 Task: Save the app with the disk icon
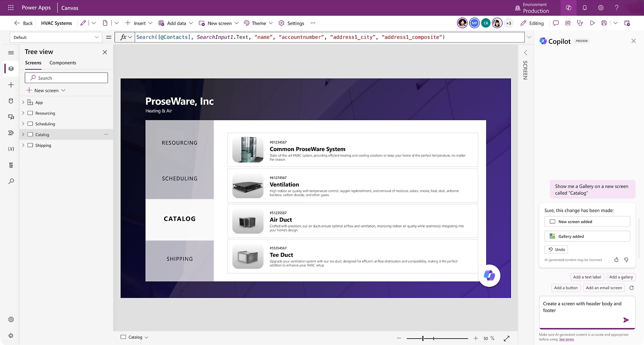(604, 23)
